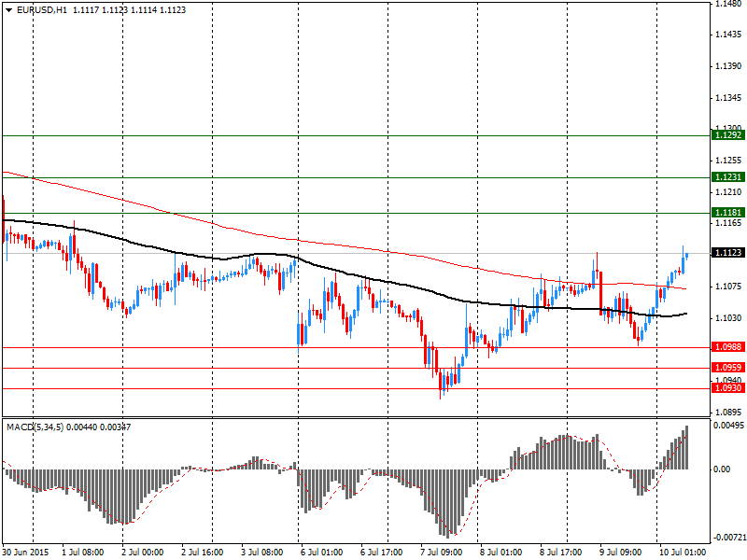Click the 1.1210 price scale value
Screen dimensions: 747x560
[729, 192]
